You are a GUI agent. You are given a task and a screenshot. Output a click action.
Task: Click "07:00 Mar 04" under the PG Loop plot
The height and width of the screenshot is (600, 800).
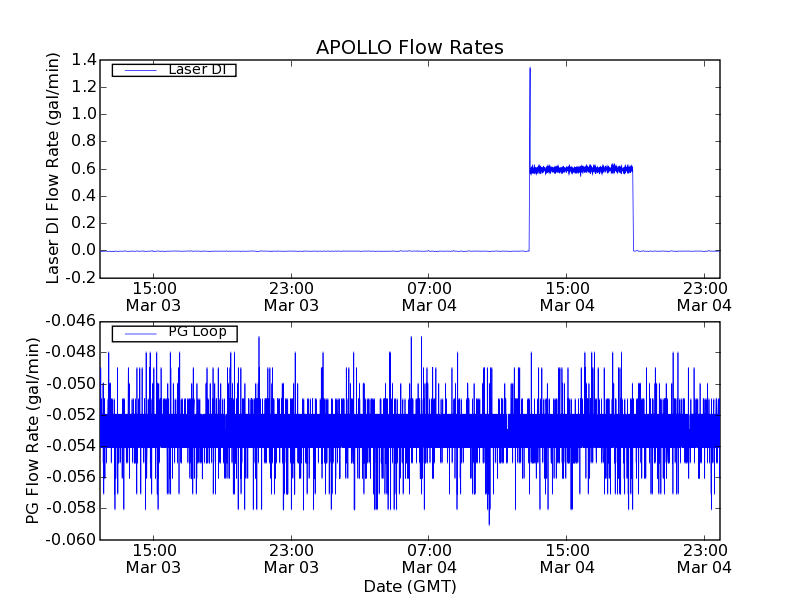point(429,559)
